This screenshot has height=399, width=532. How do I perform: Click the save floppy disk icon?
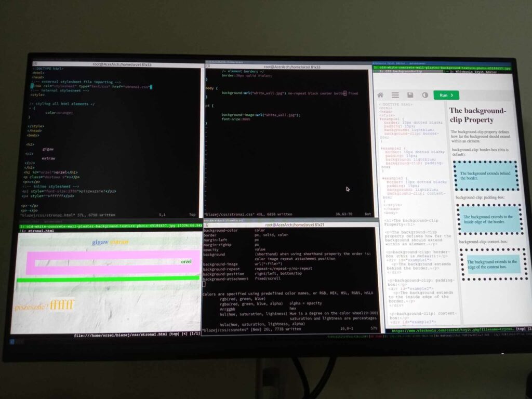tap(410, 95)
